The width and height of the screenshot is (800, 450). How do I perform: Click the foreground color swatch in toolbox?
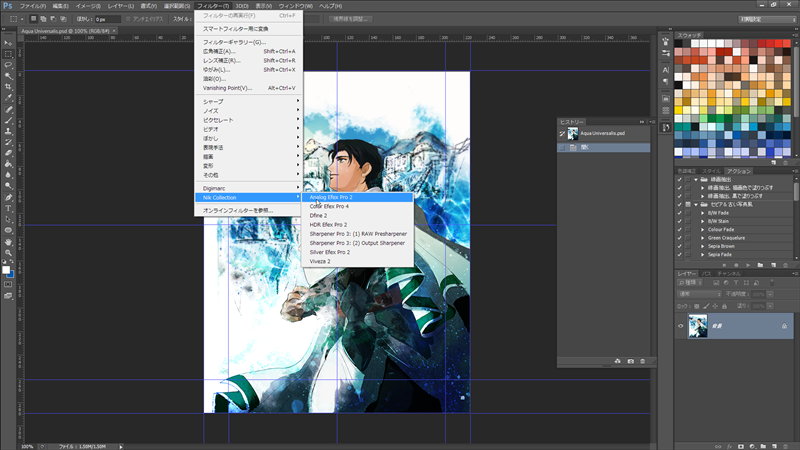6,270
